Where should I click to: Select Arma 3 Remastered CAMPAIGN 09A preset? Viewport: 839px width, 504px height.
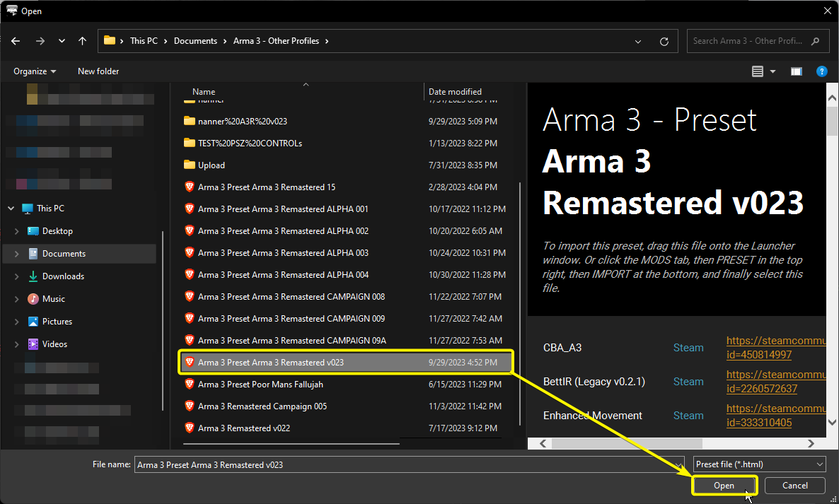click(x=291, y=341)
